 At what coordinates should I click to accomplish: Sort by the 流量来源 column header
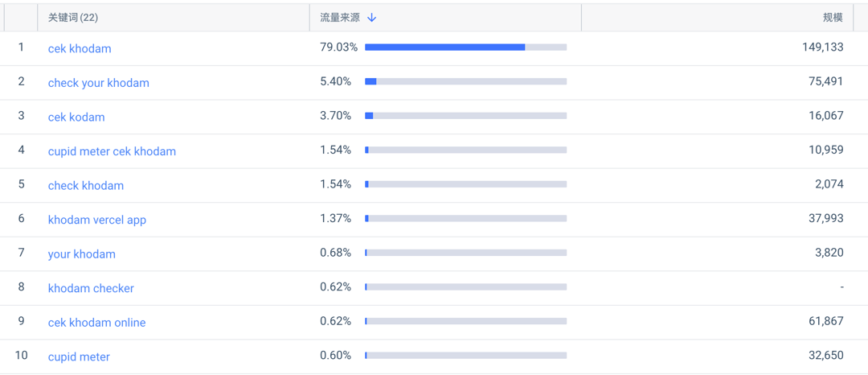[341, 18]
